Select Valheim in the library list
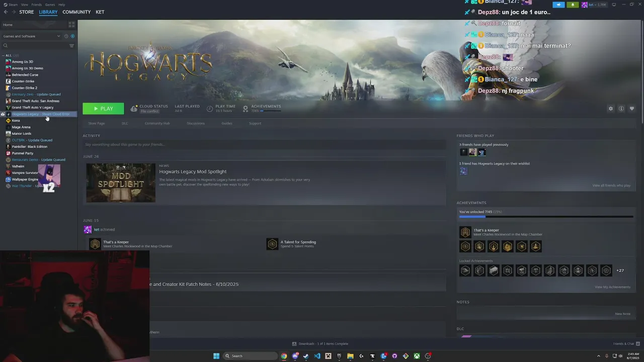This screenshot has height=362, width=644. (18, 166)
